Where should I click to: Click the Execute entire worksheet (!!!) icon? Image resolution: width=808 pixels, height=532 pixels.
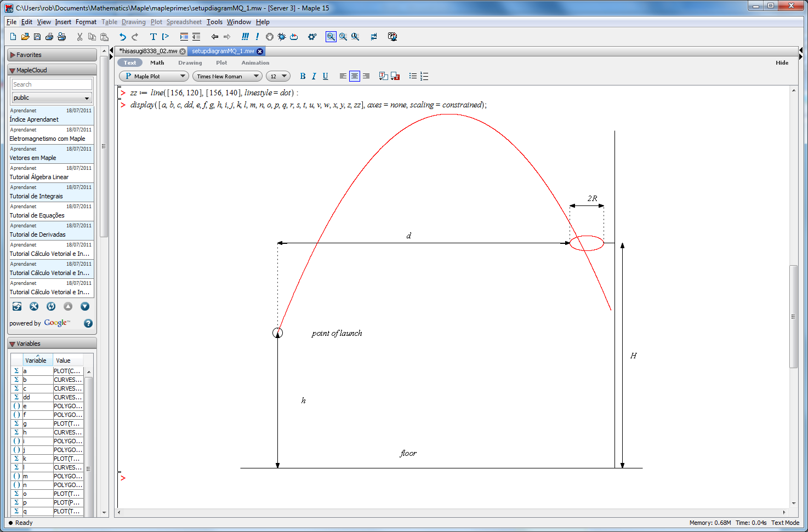(245, 37)
